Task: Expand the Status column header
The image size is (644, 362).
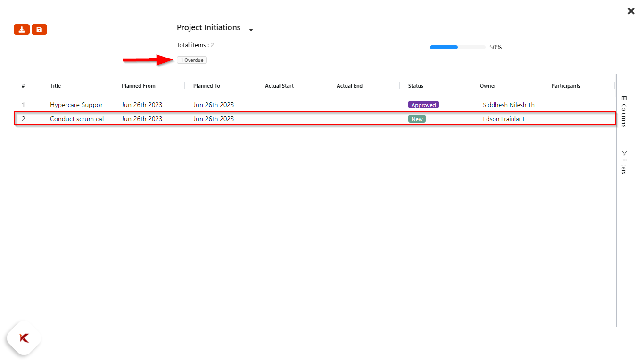Action: pos(415,86)
